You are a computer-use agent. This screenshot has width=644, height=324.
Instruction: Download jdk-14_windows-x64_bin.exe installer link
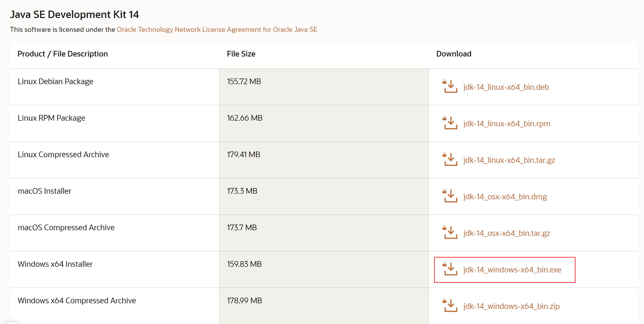pyautogui.click(x=512, y=270)
